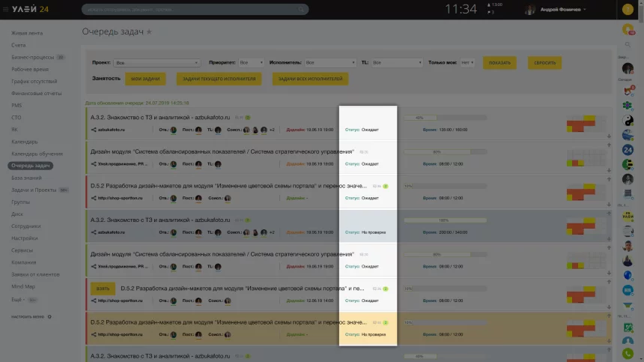Click the МОИ ЗАДАЧИ button
The width and height of the screenshot is (644, 362).
(147, 79)
